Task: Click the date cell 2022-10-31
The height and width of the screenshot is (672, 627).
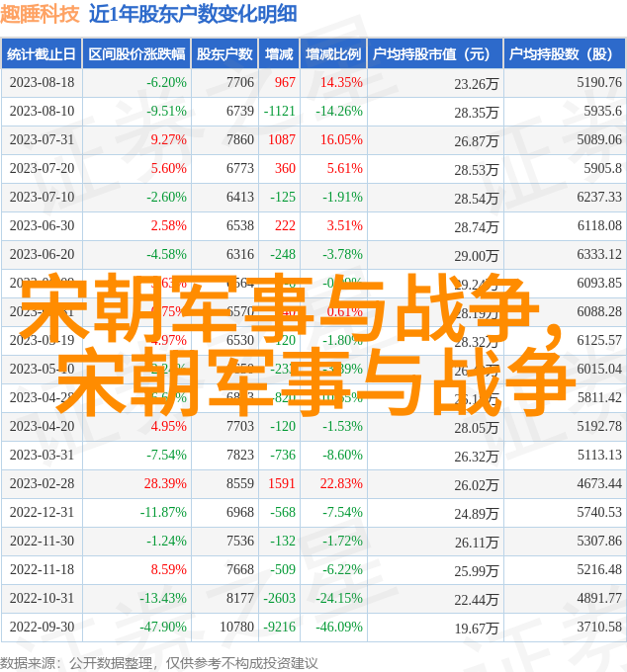Action: [42, 599]
